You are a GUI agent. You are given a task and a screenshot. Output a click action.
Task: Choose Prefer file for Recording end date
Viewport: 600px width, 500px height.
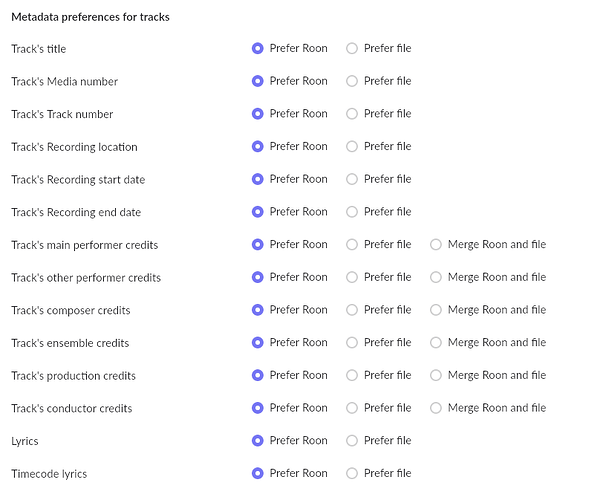(x=352, y=212)
